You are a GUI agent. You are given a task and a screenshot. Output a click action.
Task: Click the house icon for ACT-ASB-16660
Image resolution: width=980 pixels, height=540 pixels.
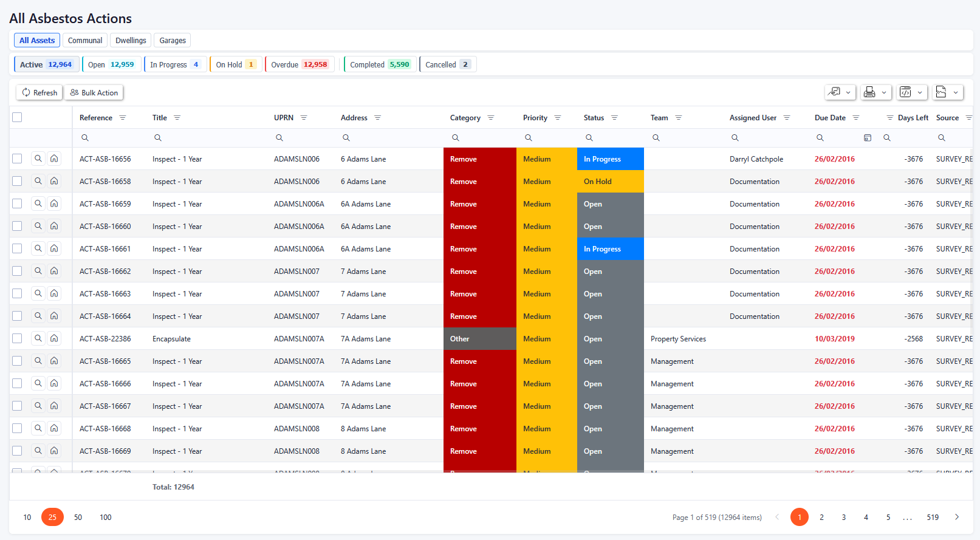[x=54, y=226]
